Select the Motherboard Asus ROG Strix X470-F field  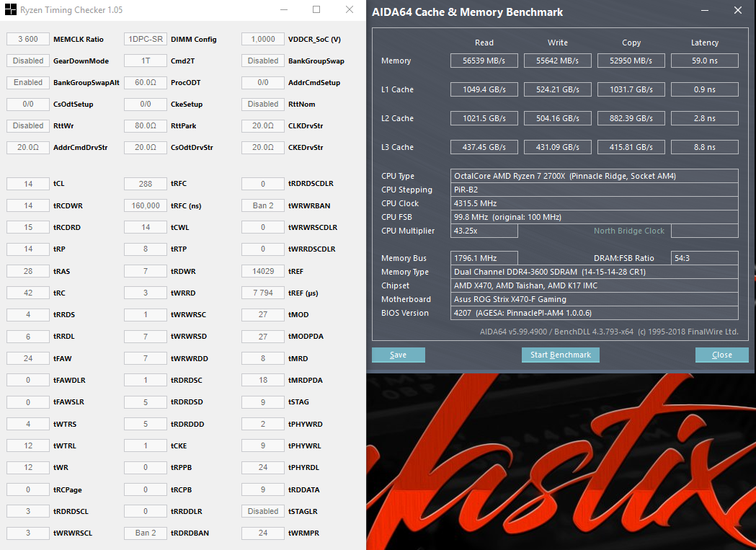click(594, 299)
